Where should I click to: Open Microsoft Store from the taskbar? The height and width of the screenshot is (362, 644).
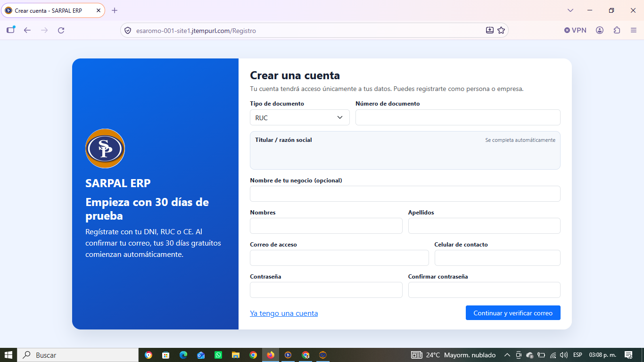point(165,355)
